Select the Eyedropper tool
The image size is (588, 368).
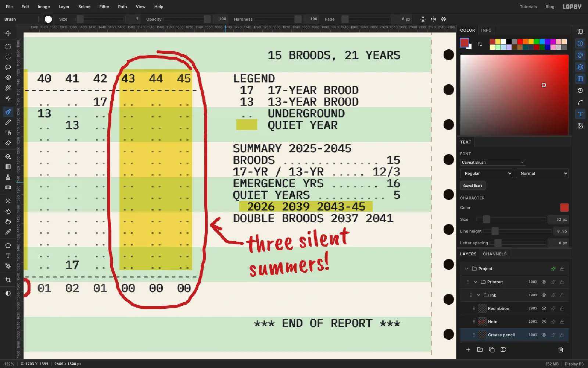click(8, 232)
